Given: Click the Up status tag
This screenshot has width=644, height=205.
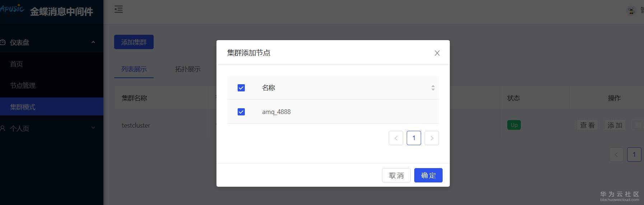Looking at the screenshot, I should pyautogui.click(x=514, y=125).
